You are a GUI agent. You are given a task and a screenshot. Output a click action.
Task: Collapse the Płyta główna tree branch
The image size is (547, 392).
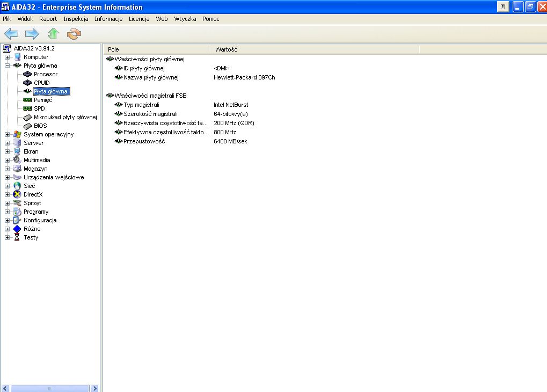click(8, 66)
